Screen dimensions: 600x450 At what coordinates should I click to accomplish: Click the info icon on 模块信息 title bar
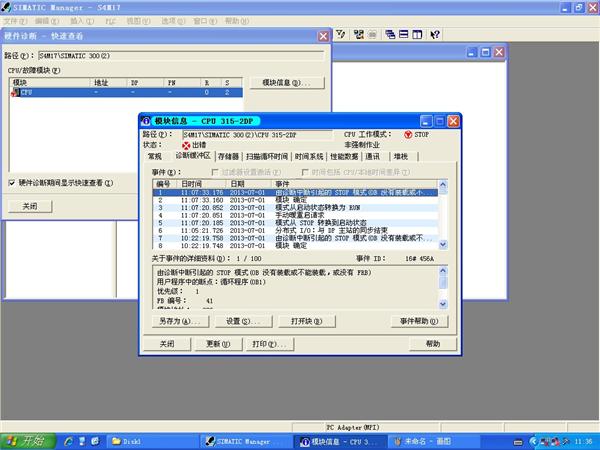145,121
